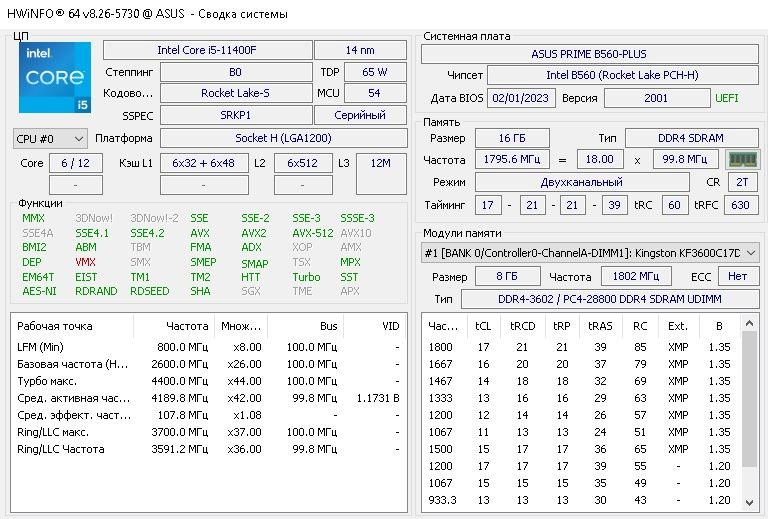Click the memory timings table scrollbar thumb
The width and height of the screenshot is (768, 519).
[x=749, y=399]
